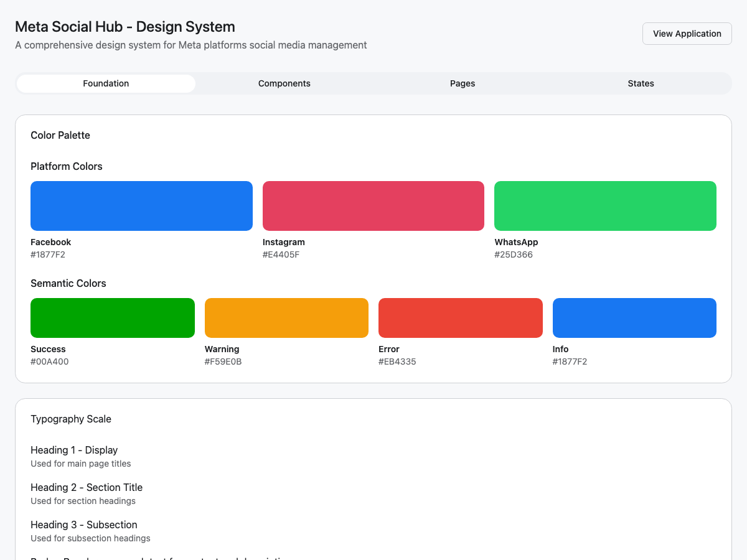
Task: Click the Info color label
Action: coord(561,349)
